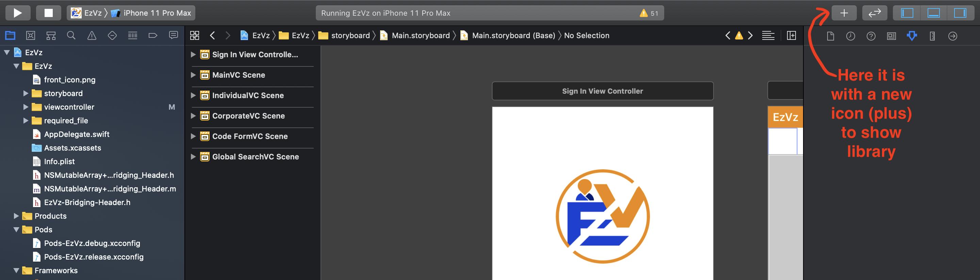Run the project with the play button

pyautogui.click(x=17, y=13)
